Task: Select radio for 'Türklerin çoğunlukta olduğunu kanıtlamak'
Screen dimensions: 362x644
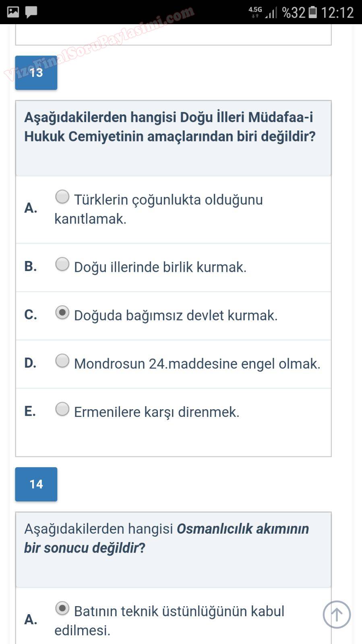Action: tap(62, 197)
